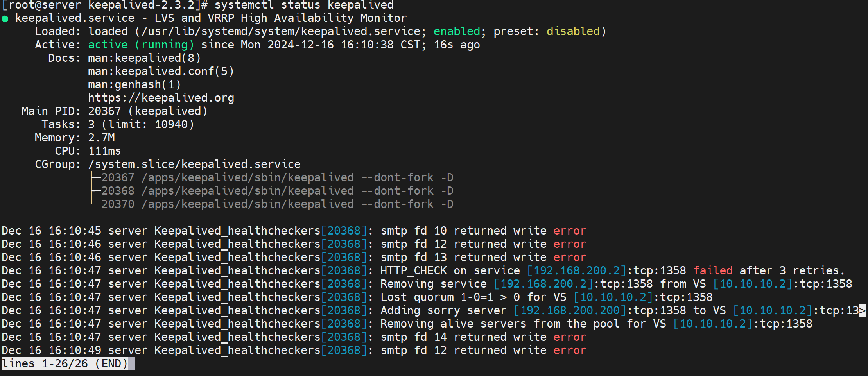
Task: Open the https://keepalived.org link
Action: pyautogui.click(x=161, y=98)
